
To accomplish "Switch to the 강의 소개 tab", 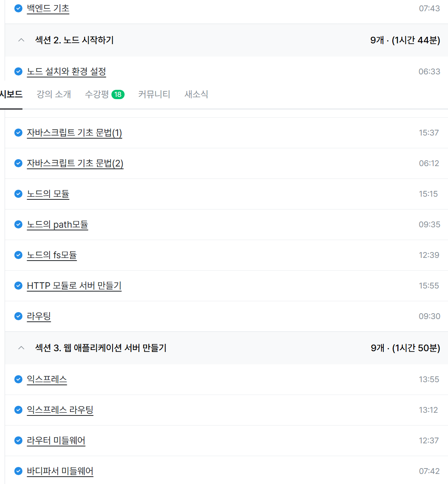I will click(x=54, y=94).
